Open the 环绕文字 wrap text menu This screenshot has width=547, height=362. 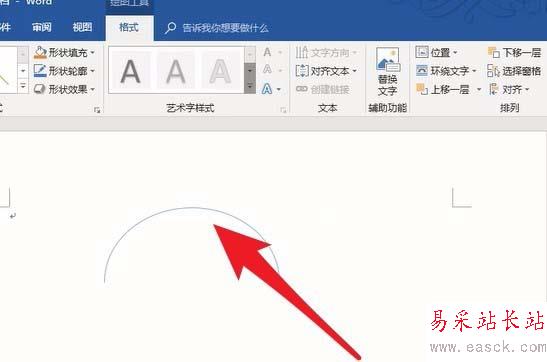[446, 71]
